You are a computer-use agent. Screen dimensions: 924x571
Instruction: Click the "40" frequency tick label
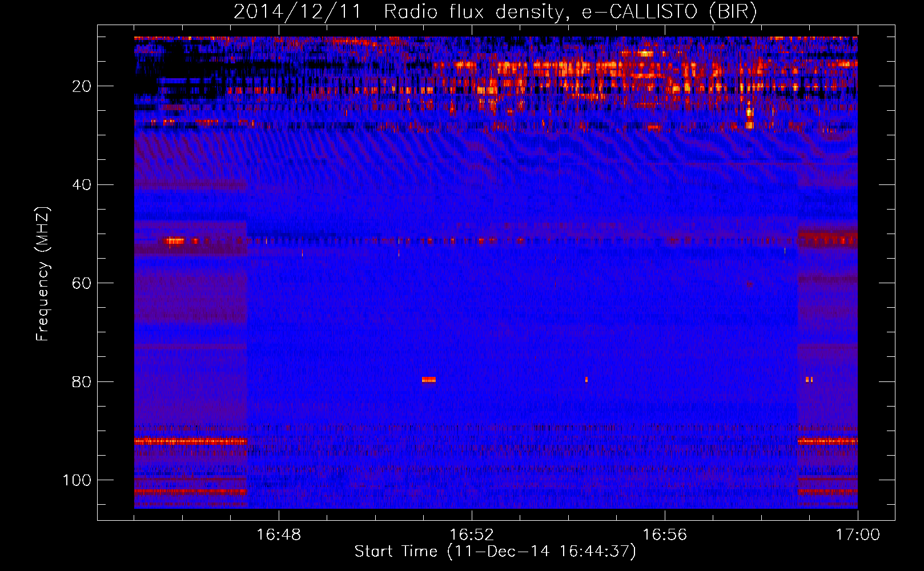[x=82, y=185]
